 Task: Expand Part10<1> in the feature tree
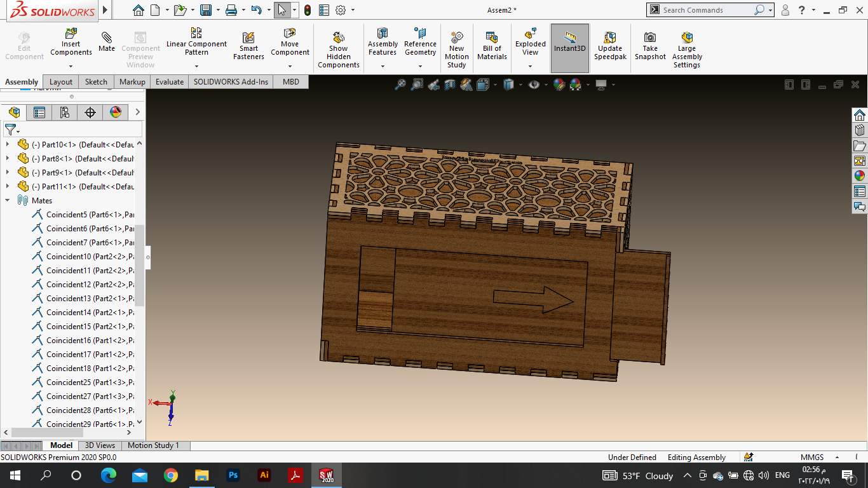[x=8, y=144]
